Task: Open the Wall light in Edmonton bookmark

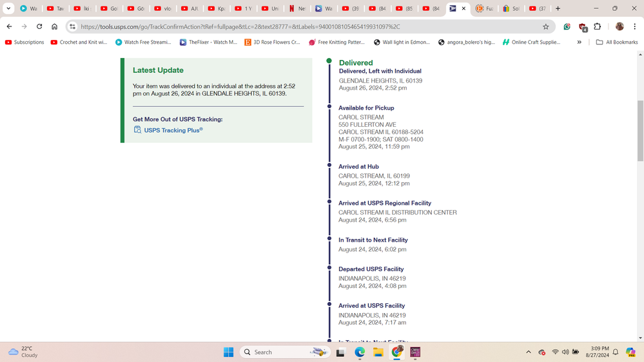Action: tap(402, 42)
